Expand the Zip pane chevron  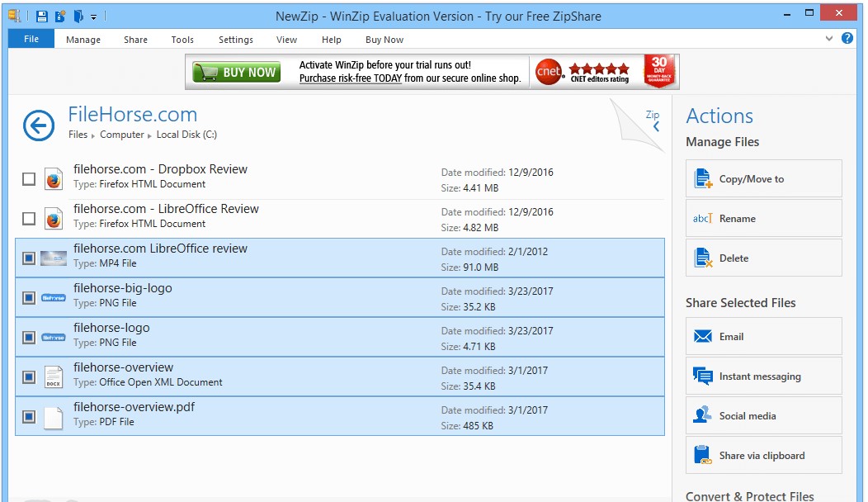pyautogui.click(x=656, y=127)
